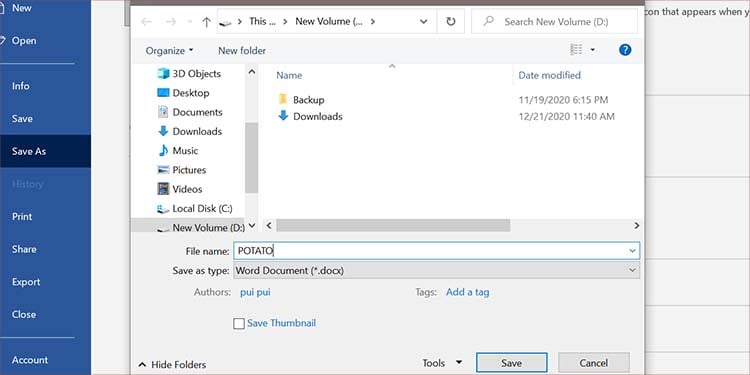Click the Add a tag link
This screenshot has height=375, width=750.
pos(467,292)
